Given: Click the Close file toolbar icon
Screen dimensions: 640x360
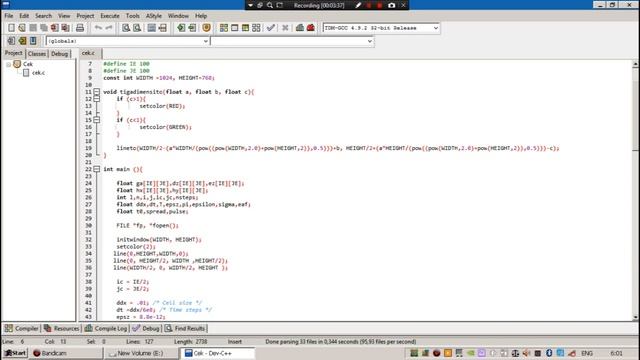Looking at the screenshot, I should click(x=54, y=28).
